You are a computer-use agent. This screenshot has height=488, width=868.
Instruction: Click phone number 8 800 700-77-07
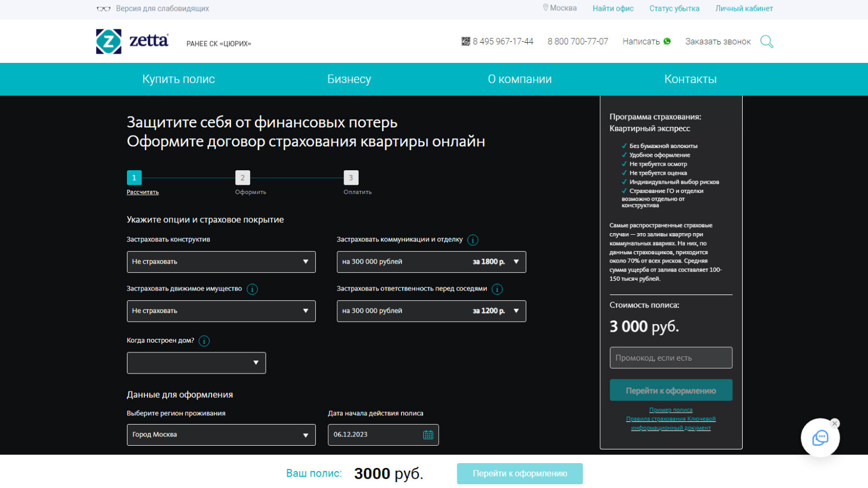pos(578,41)
